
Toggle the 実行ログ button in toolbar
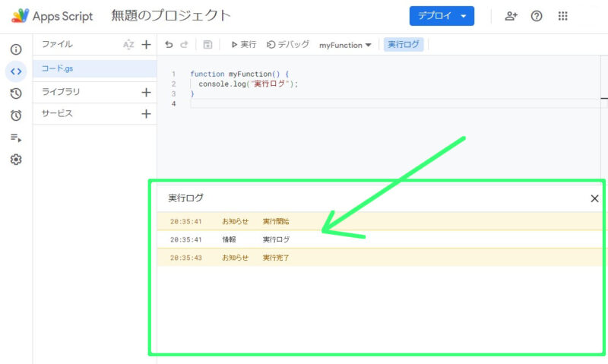[x=404, y=45]
